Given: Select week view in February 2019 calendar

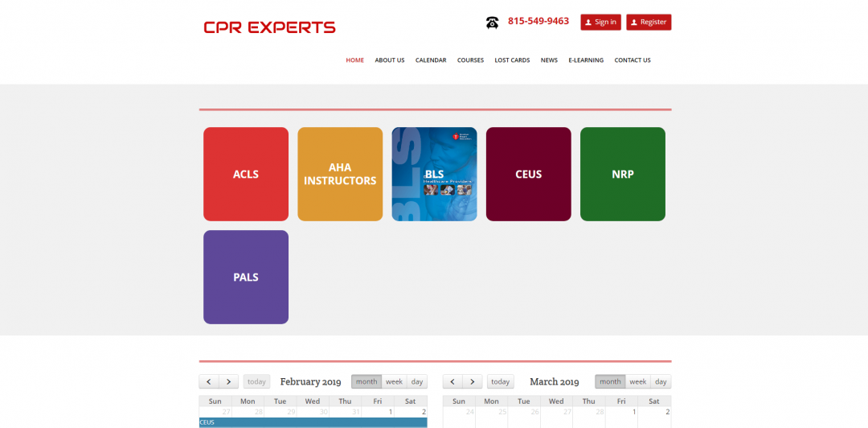Looking at the screenshot, I should pyautogui.click(x=394, y=381).
